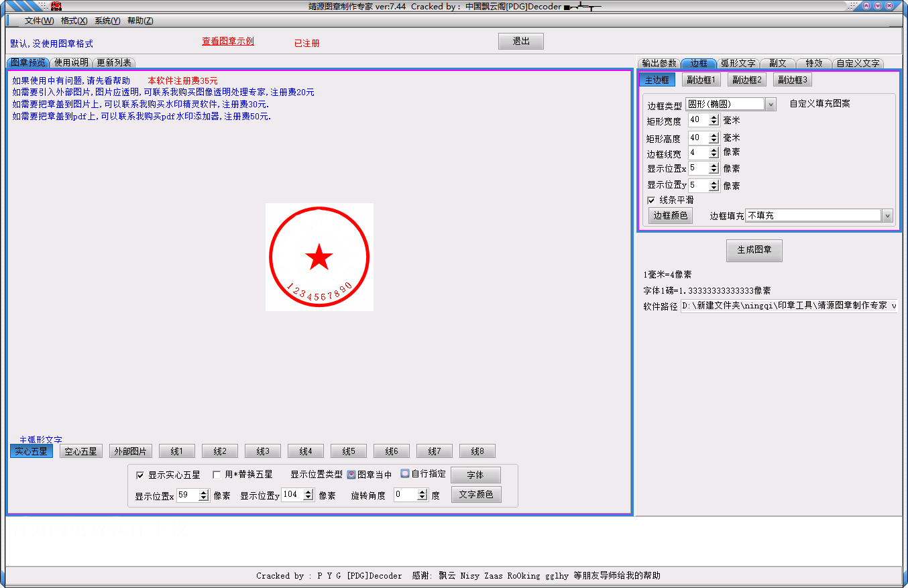Click the 矩形高度 spinner arrows
The height and width of the screenshot is (588, 908).
point(714,137)
